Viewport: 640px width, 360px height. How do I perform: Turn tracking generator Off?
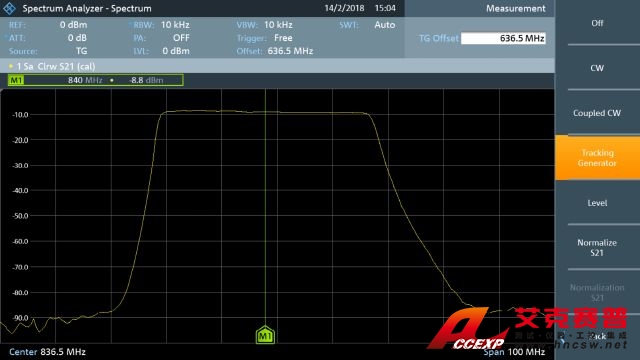[x=597, y=23]
